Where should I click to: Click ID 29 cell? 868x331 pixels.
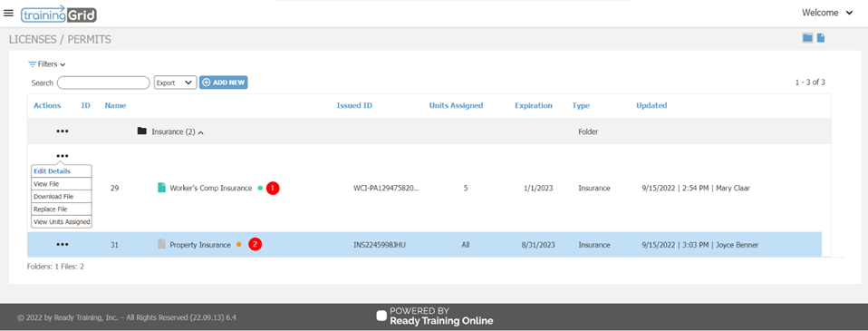pyautogui.click(x=114, y=188)
